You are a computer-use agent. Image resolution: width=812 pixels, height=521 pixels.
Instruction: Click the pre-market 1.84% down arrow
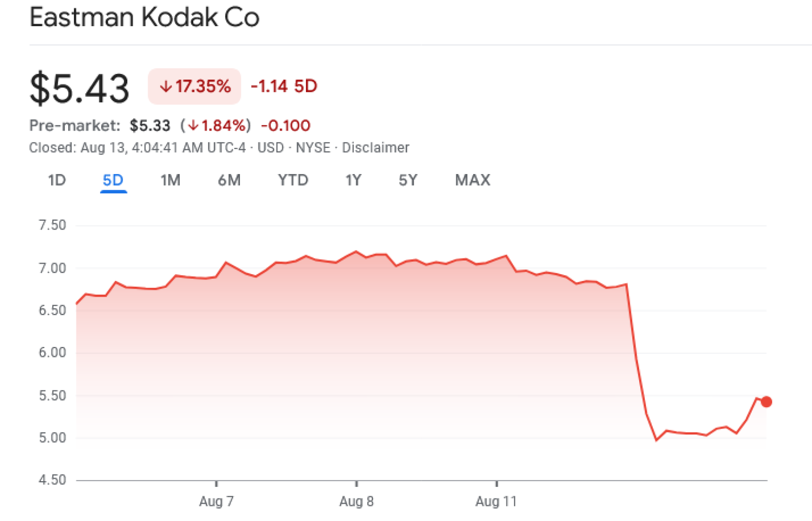click(193, 126)
